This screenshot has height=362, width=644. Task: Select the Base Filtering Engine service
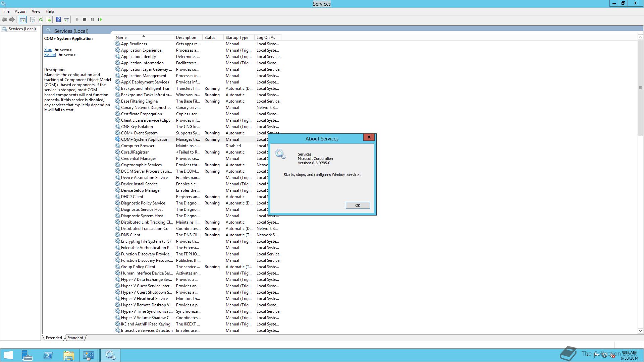click(197, 101)
